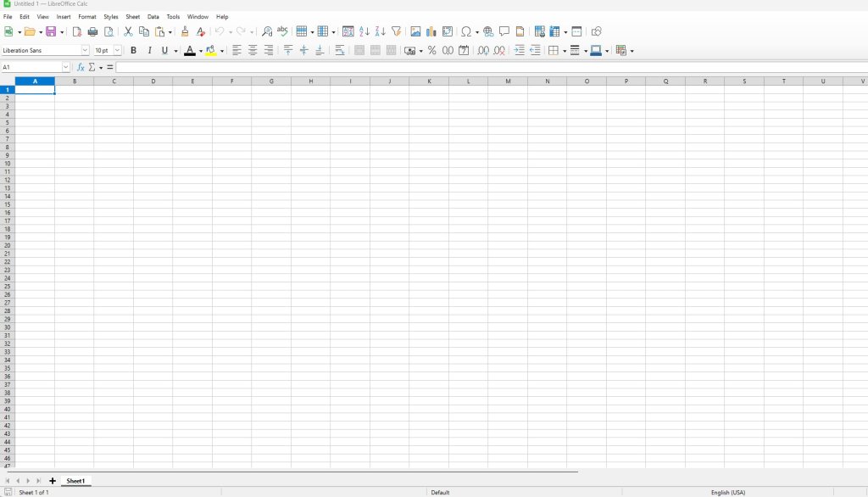Image resolution: width=868 pixels, height=497 pixels.
Task: Insert pivot table
Action: click(x=448, y=31)
